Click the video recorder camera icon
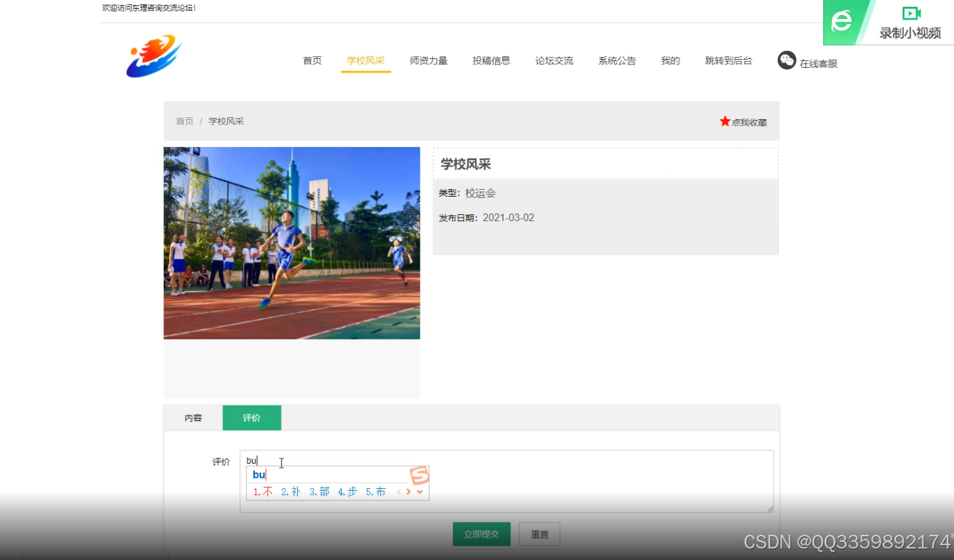The image size is (954, 560). click(911, 13)
